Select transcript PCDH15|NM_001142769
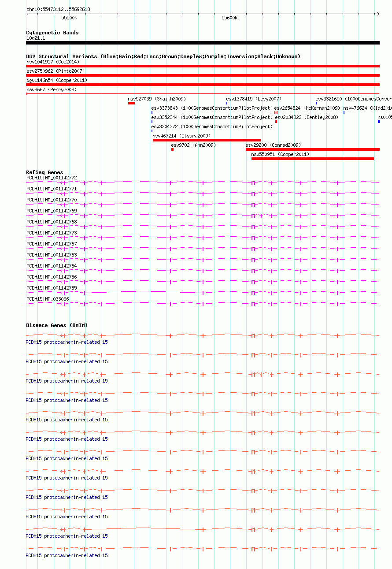The width and height of the screenshot is (392, 569). pyautogui.click(x=52, y=211)
